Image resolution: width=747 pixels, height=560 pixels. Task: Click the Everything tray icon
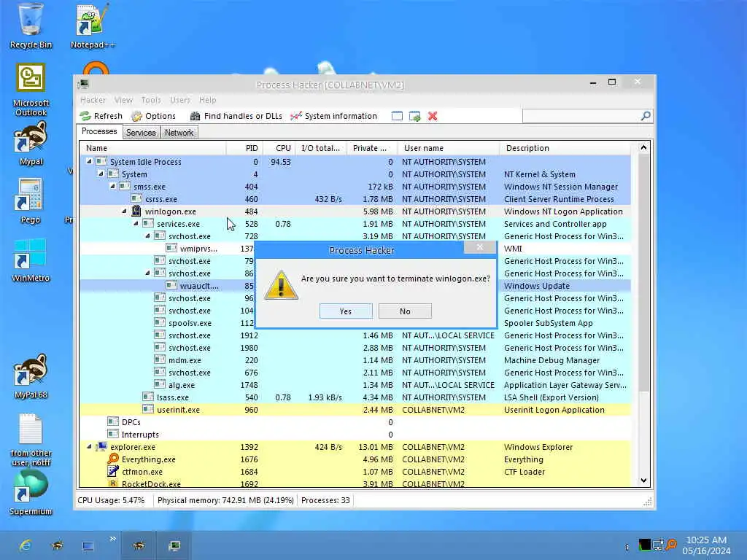point(671,544)
